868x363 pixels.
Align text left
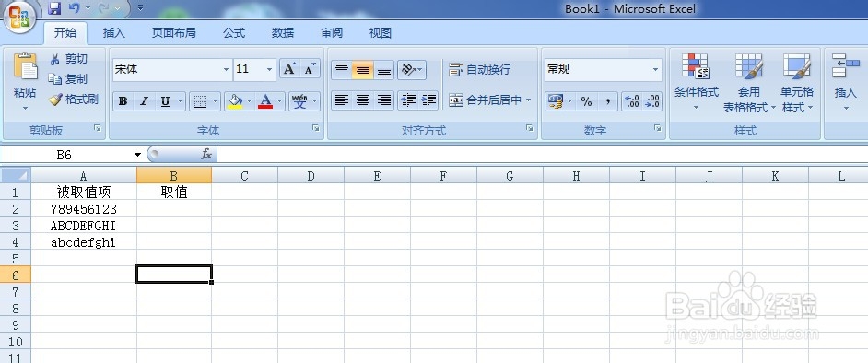point(342,100)
